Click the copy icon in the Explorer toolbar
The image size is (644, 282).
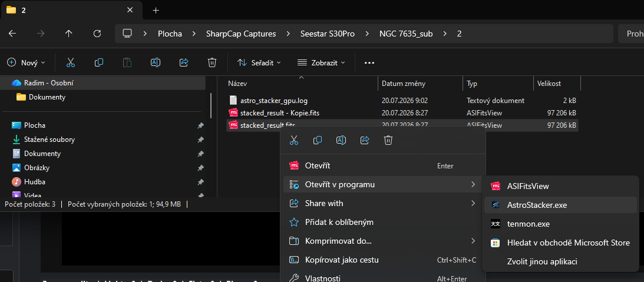pos(99,62)
